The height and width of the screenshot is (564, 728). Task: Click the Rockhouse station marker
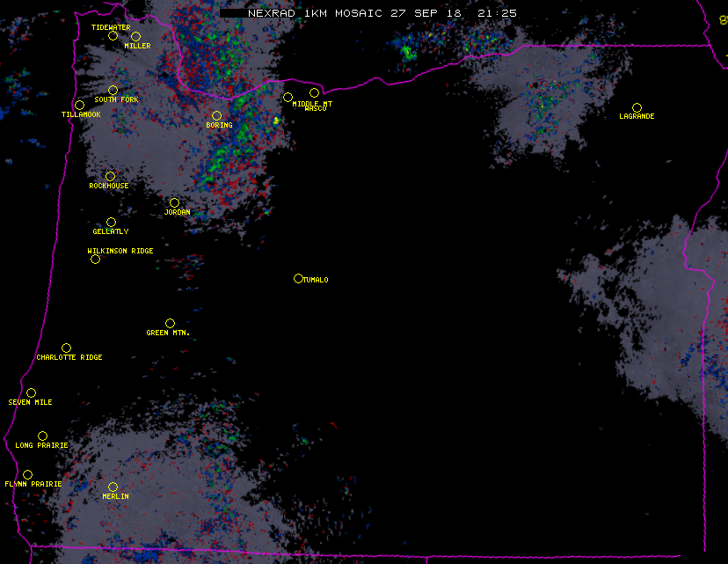(x=110, y=176)
